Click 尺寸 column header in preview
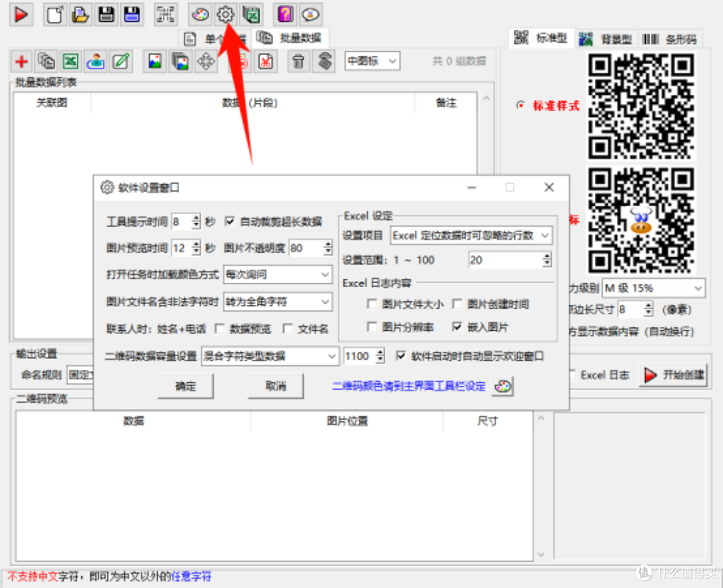The image size is (723, 588). (487, 421)
